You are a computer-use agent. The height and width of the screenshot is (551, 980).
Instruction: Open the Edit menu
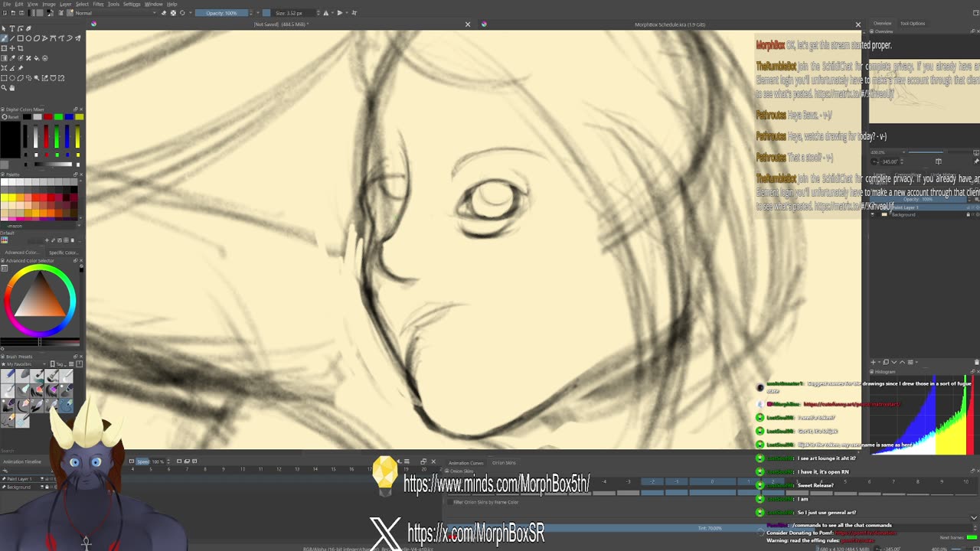point(19,4)
